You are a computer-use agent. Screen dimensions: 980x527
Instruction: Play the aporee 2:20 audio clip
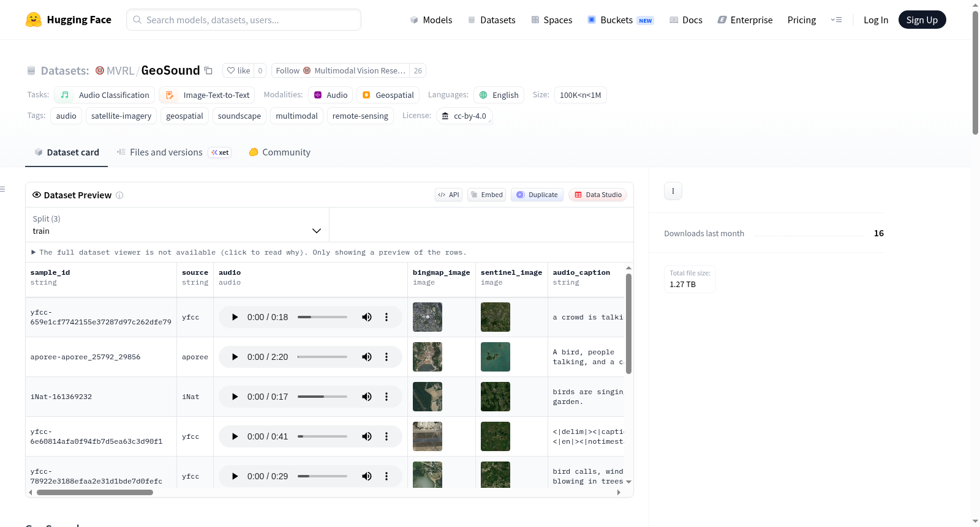pos(235,357)
